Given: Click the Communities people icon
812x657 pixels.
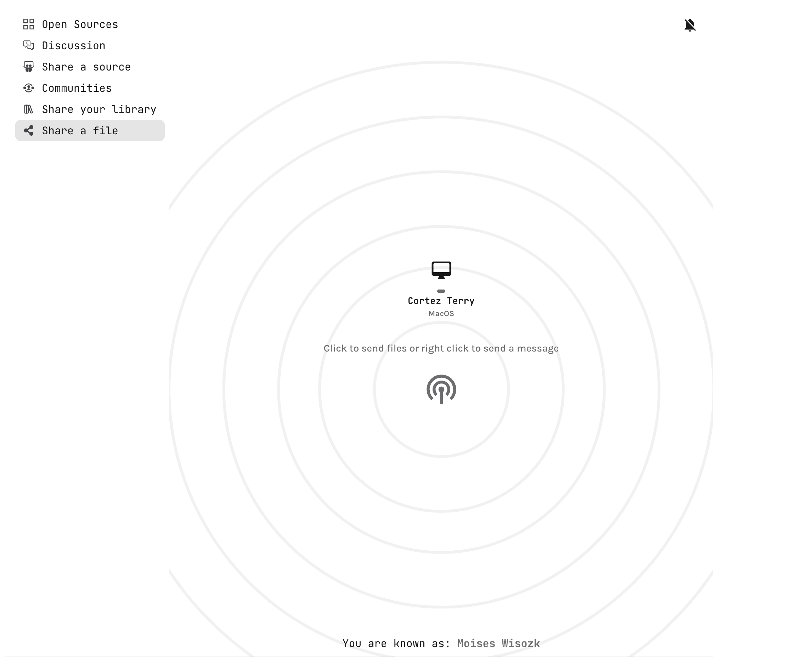Looking at the screenshot, I should [x=29, y=88].
